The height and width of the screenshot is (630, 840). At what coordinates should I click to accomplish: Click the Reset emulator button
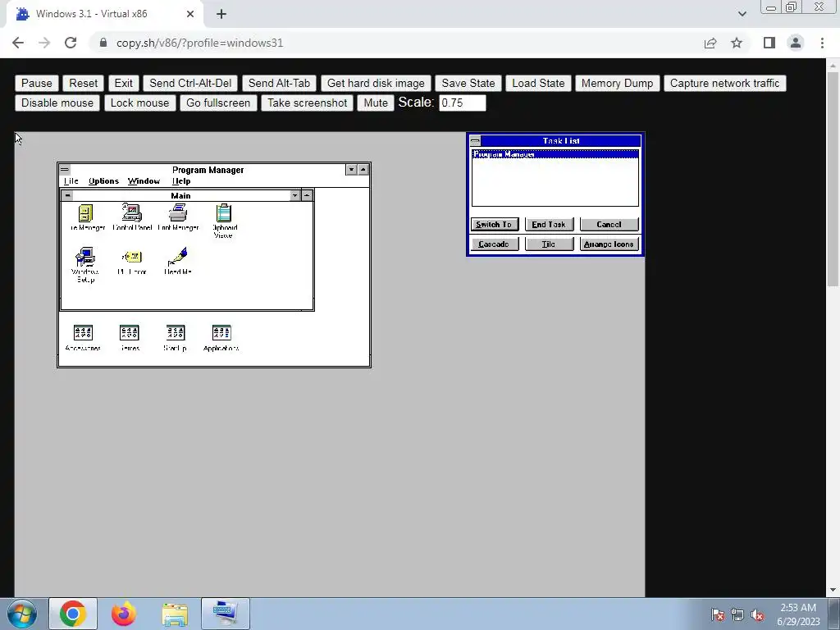point(83,83)
